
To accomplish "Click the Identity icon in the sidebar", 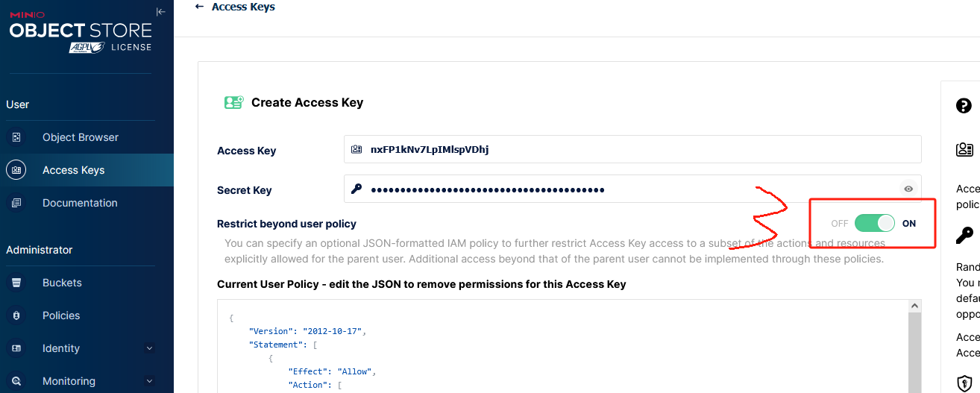I will point(16,348).
